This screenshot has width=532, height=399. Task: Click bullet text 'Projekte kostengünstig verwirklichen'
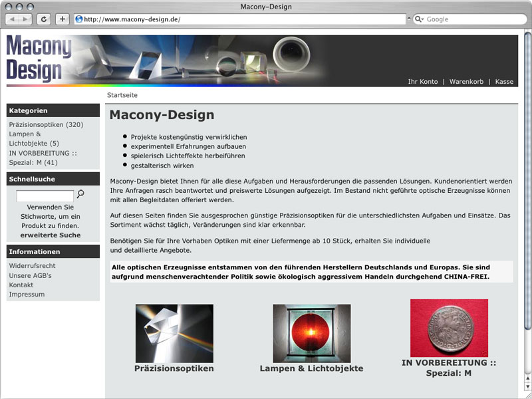tap(189, 137)
